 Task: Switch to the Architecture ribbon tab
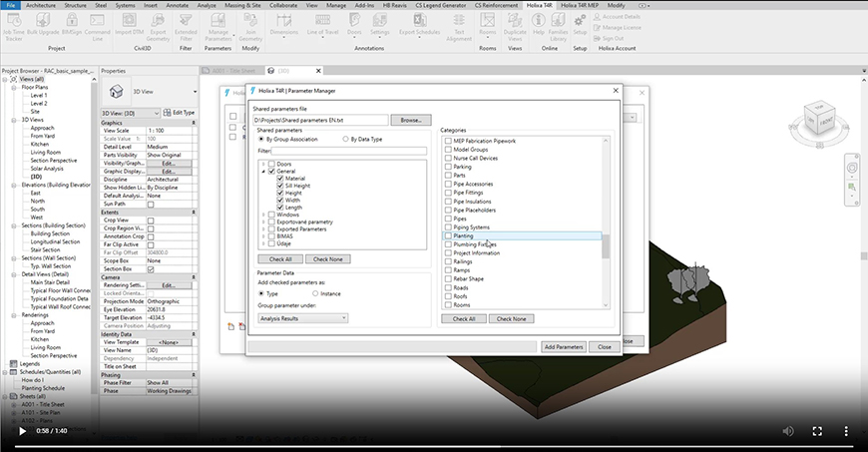[x=41, y=5]
